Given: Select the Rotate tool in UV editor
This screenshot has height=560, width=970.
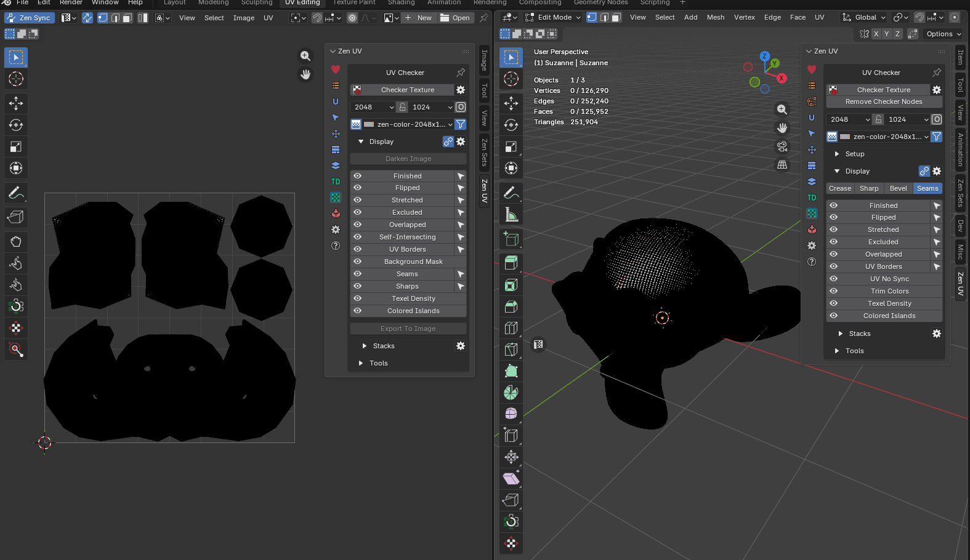Looking at the screenshot, I should point(16,125).
